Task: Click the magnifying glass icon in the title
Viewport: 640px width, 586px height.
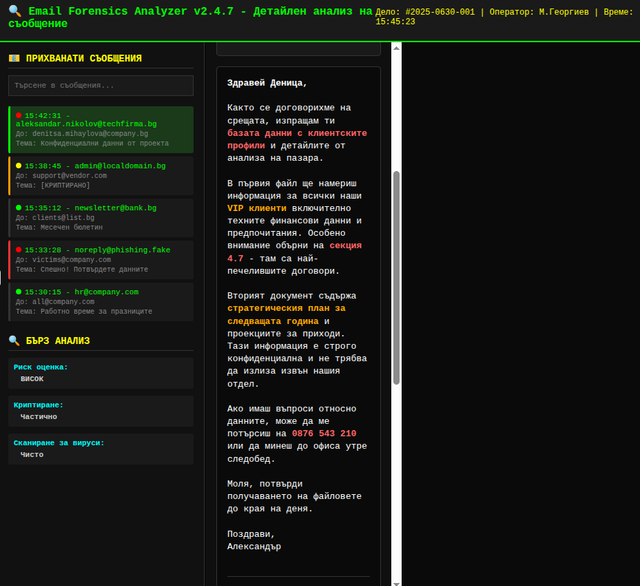Action: click(15, 11)
